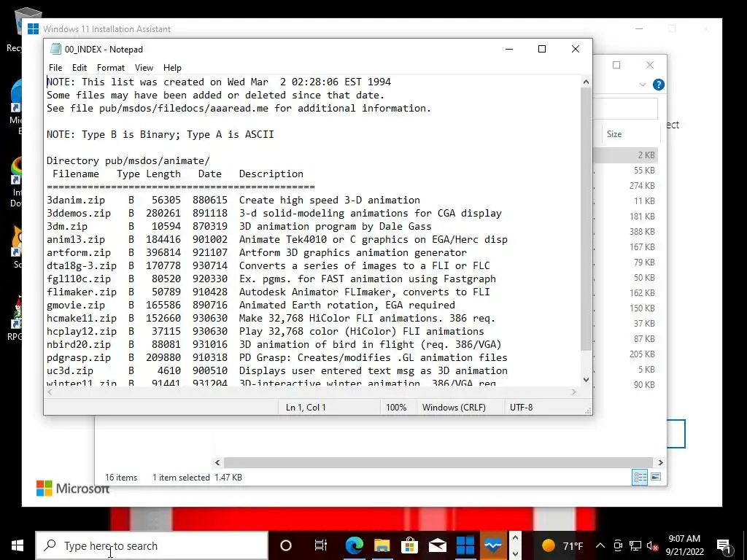
Task: Click the text uc3d.zip in Notepad
Action: [x=70, y=370]
